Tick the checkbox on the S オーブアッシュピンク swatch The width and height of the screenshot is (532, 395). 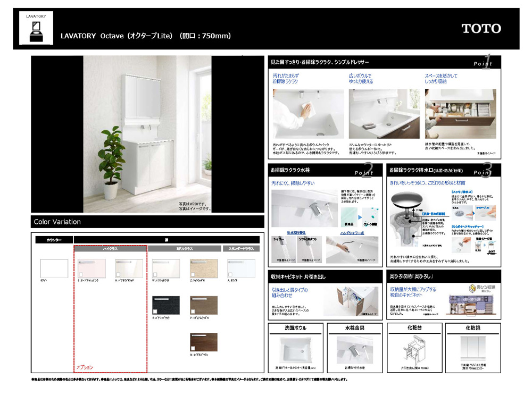[81, 274]
